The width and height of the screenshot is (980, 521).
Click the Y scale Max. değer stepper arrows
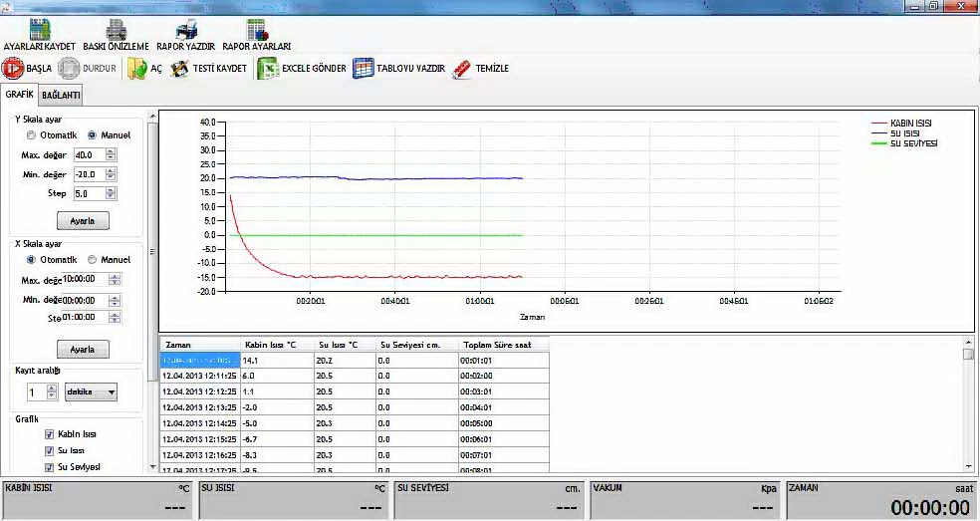[x=112, y=154]
